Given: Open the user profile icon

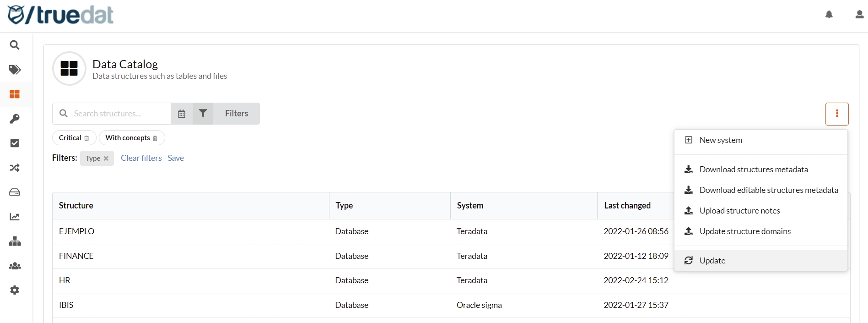Looking at the screenshot, I should tap(859, 15).
